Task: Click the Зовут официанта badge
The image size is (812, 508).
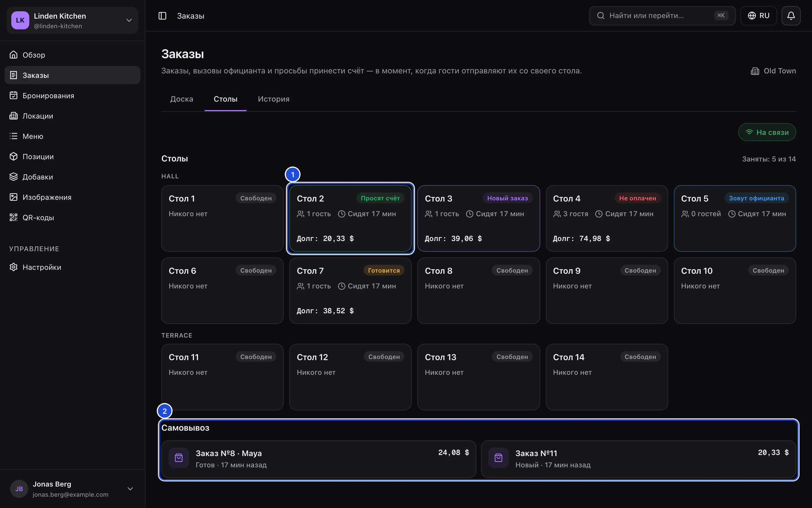Action: pyautogui.click(x=756, y=198)
